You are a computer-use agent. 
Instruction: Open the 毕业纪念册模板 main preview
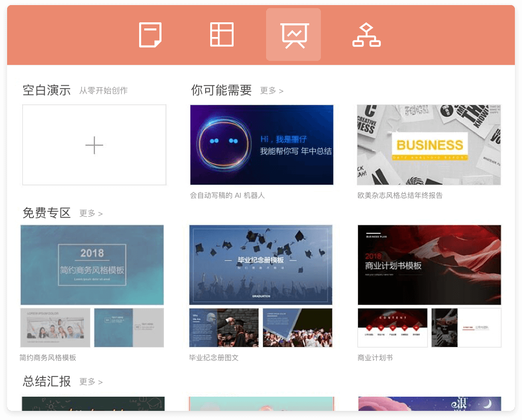(260, 265)
